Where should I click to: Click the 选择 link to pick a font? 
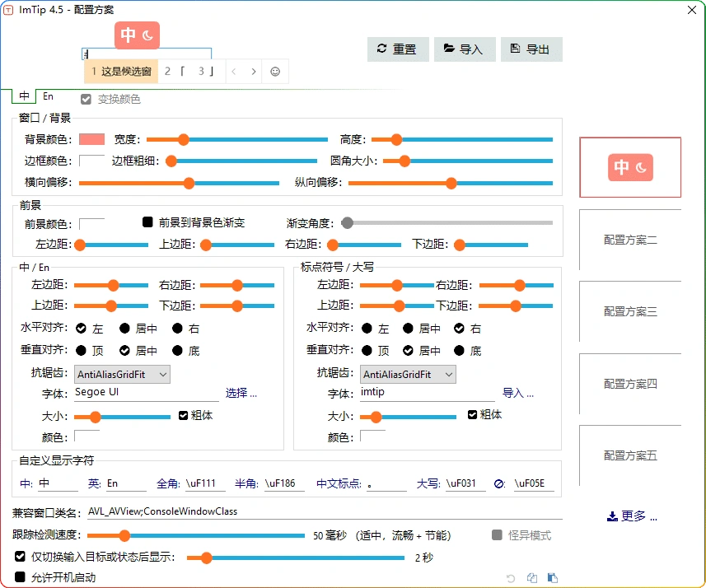coord(241,393)
